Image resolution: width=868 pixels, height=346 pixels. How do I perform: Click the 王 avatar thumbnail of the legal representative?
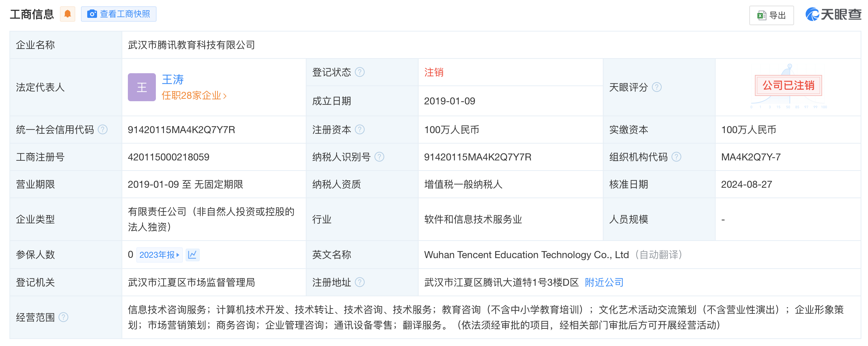(x=142, y=87)
